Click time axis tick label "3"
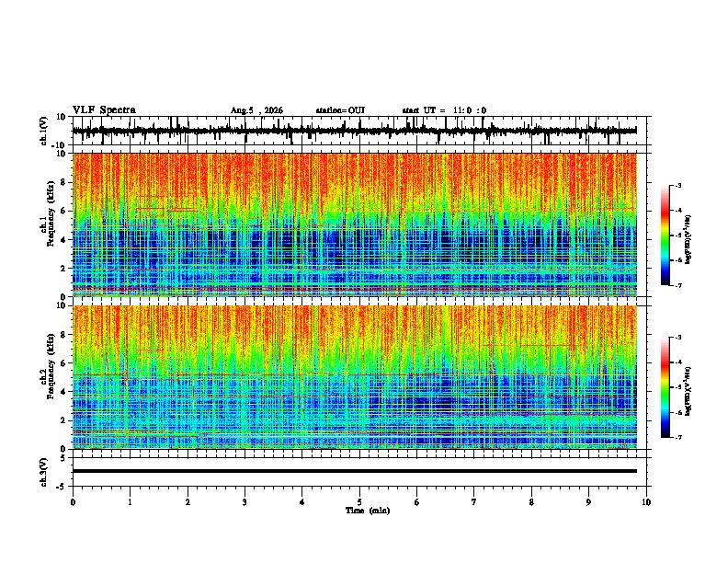728x563 pixels. coord(245,502)
